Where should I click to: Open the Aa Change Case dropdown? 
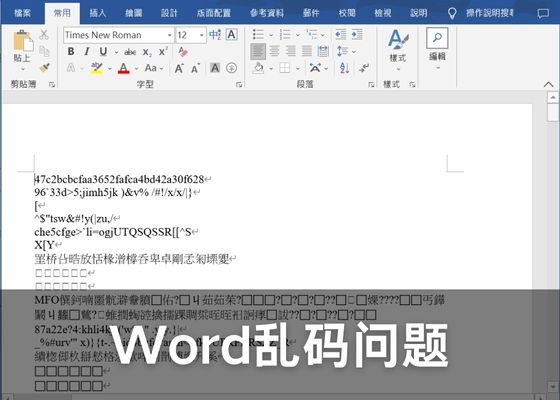(x=154, y=68)
